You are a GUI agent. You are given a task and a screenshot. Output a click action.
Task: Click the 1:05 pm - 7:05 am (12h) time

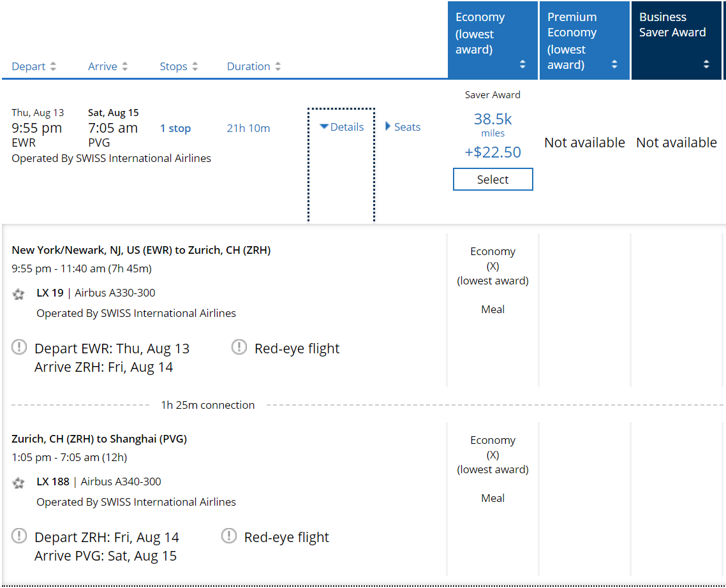[x=70, y=457]
